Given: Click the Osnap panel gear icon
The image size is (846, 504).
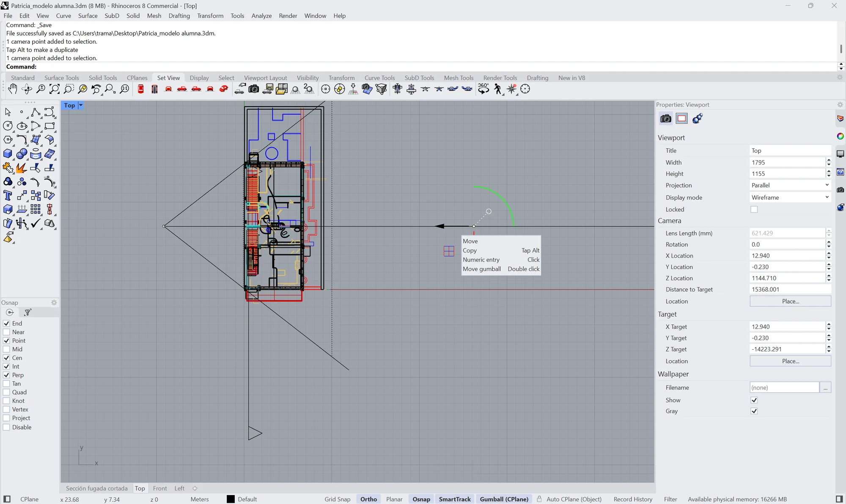Looking at the screenshot, I should coord(54,302).
